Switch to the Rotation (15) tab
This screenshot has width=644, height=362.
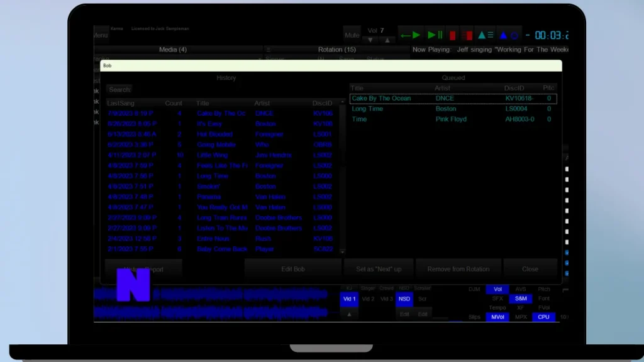[x=337, y=50]
